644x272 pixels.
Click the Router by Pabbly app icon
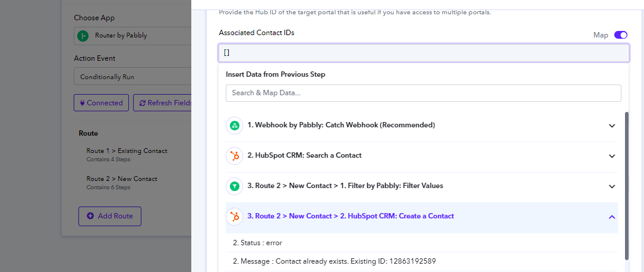[83, 36]
